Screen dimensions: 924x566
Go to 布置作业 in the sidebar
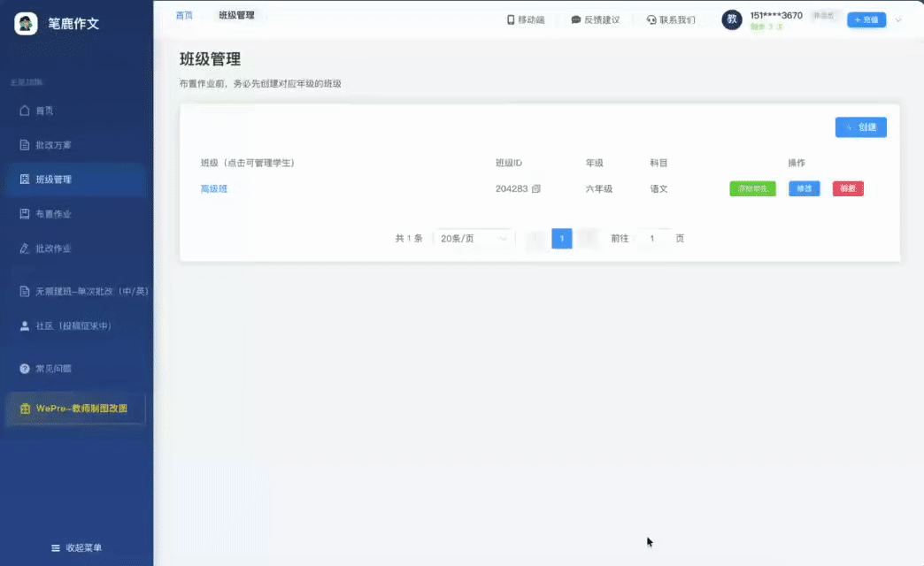tap(53, 214)
